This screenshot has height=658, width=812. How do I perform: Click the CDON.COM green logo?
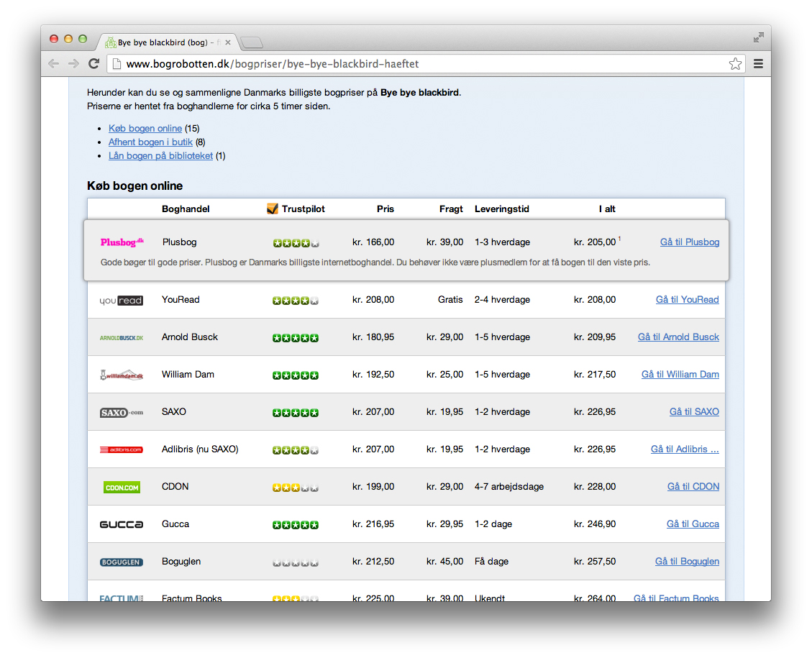coord(122,487)
